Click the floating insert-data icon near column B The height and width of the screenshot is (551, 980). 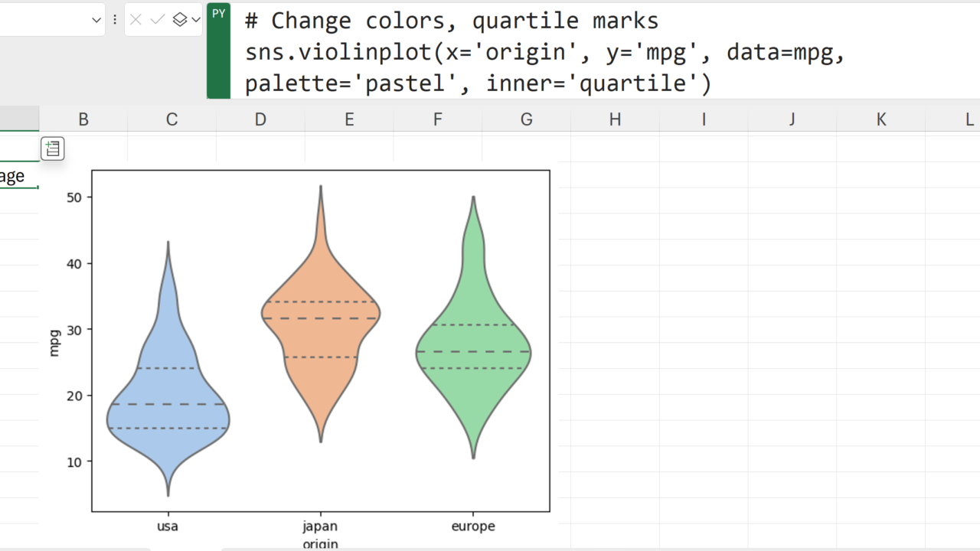(52, 148)
